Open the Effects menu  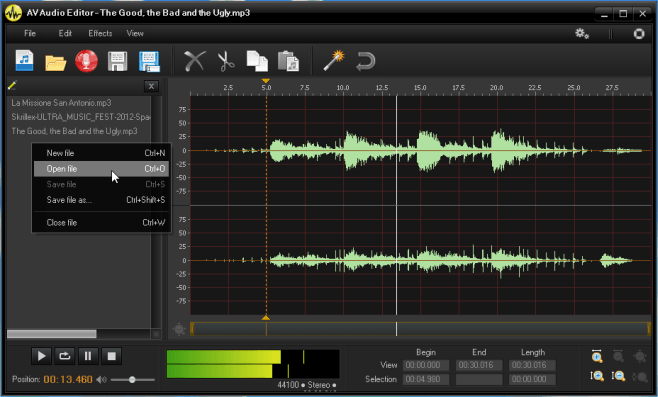(x=100, y=34)
